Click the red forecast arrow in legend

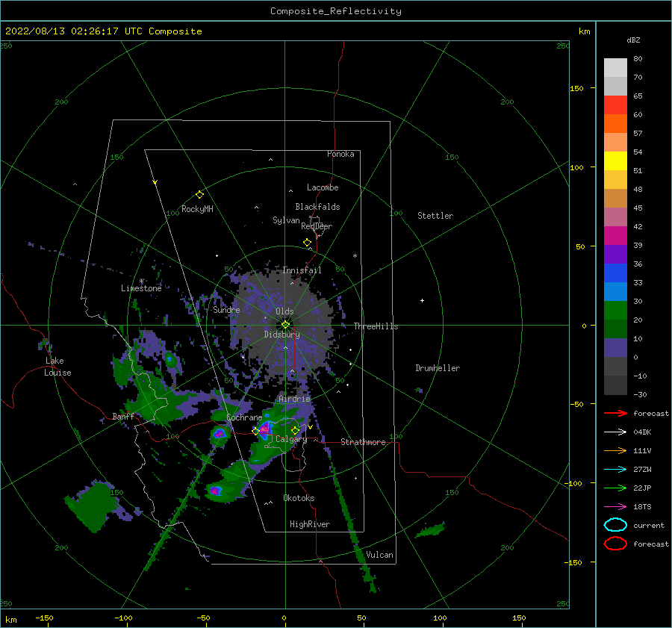click(615, 413)
